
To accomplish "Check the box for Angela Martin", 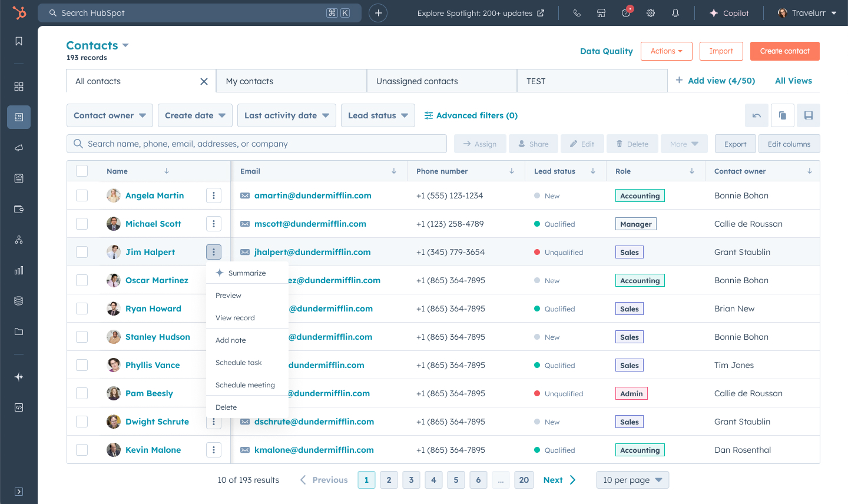I will pos(82,195).
